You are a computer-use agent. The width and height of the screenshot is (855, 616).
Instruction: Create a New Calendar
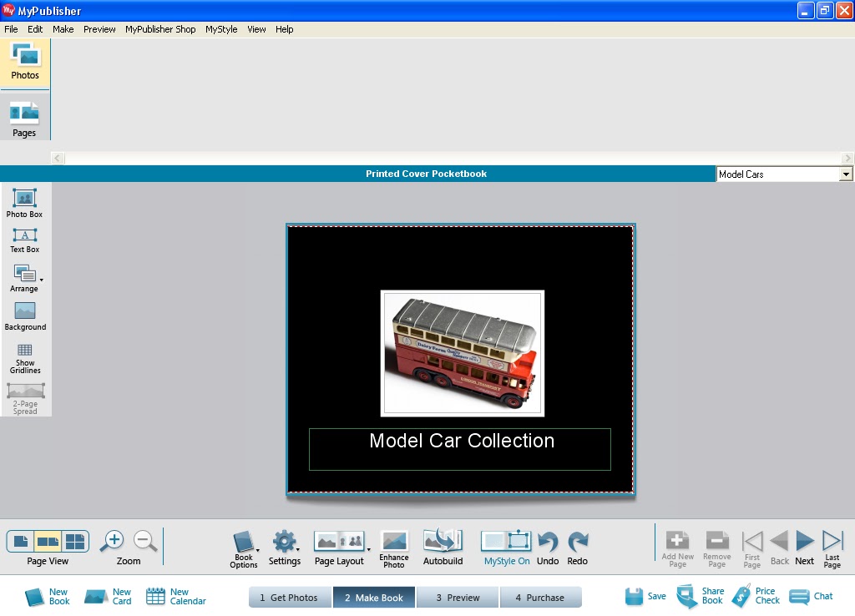click(176, 596)
